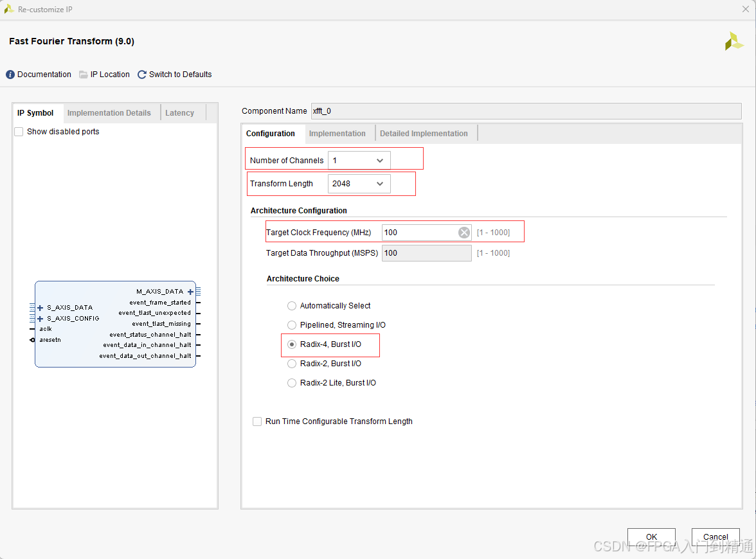The height and width of the screenshot is (559, 756).
Task: Select Radix-2, Burst I/O architecture
Action: [292, 364]
